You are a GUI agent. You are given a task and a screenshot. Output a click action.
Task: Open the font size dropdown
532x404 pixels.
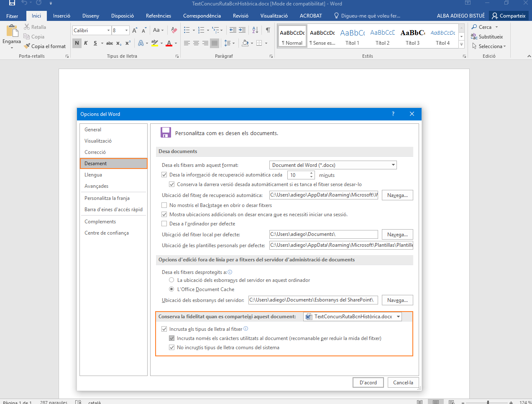point(126,30)
